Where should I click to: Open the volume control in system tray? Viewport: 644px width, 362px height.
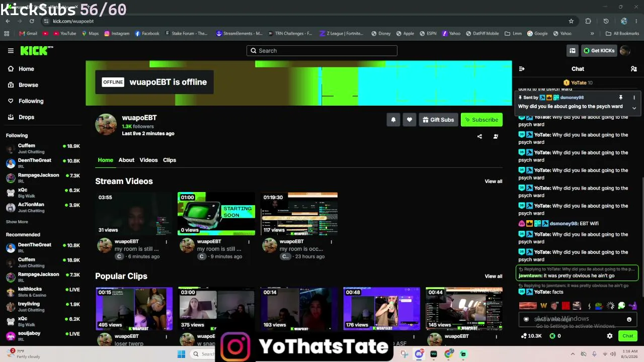(613, 354)
